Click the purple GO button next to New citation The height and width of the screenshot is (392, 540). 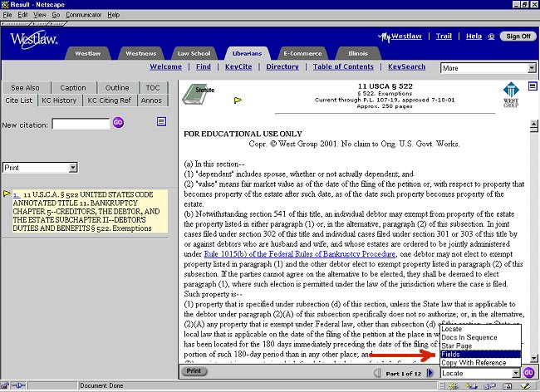pyautogui.click(x=118, y=123)
